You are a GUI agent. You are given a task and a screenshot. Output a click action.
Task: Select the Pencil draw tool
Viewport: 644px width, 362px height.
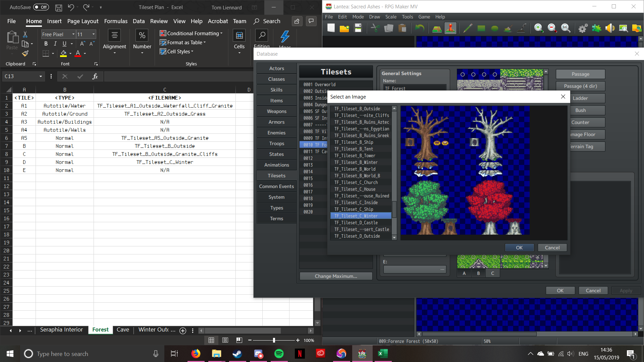(468, 28)
